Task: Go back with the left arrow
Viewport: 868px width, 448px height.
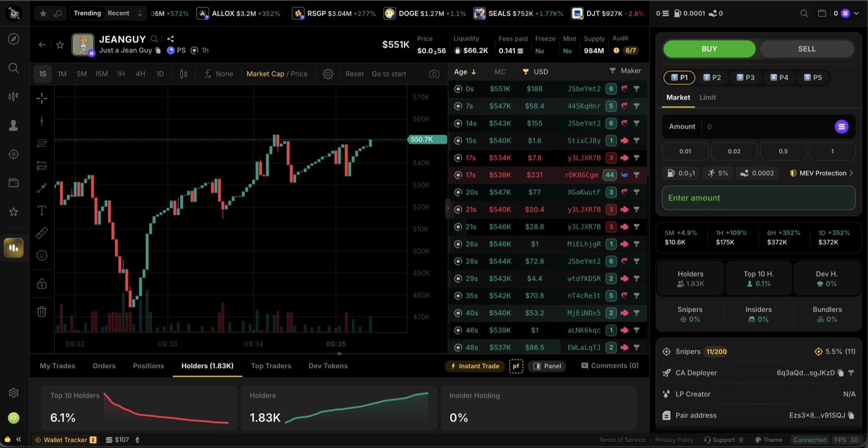Action: click(x=42, y=45)
